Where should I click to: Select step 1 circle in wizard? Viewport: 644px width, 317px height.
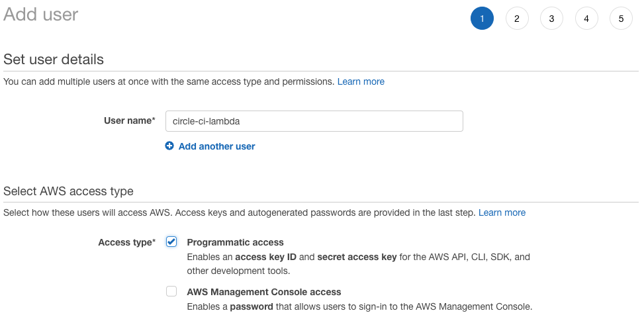point(482,19)
